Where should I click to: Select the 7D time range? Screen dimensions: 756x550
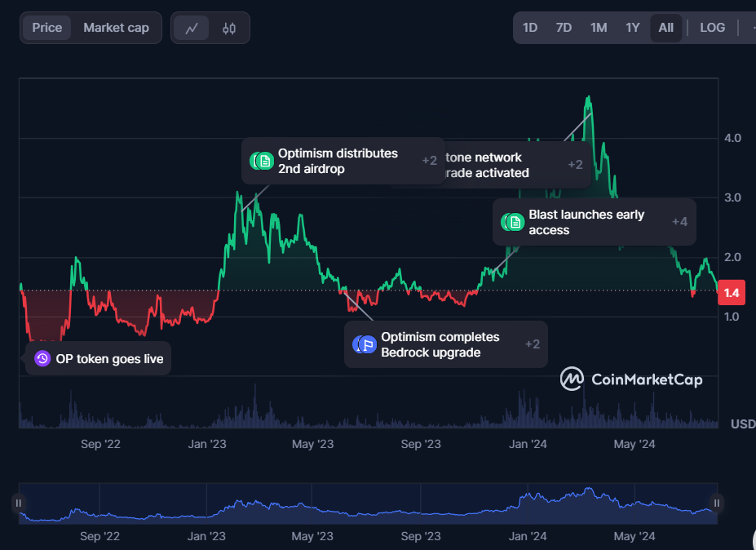pyautogui.click(x=564, y=28)
